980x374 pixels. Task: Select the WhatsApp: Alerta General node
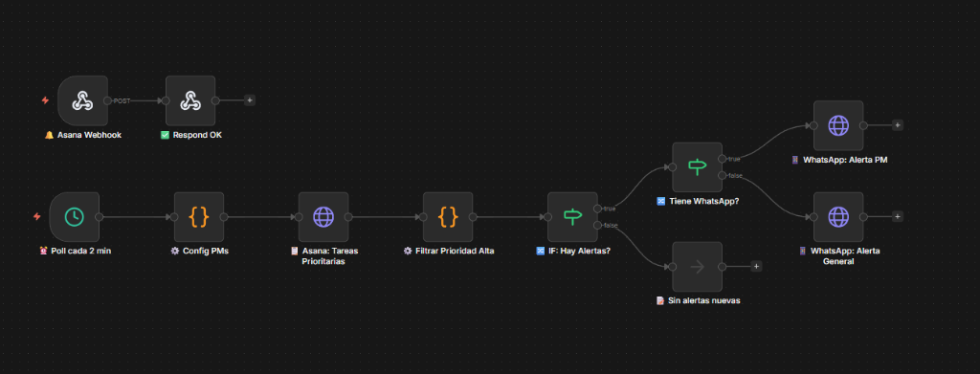pyautogui.click(x=838, y=217)
